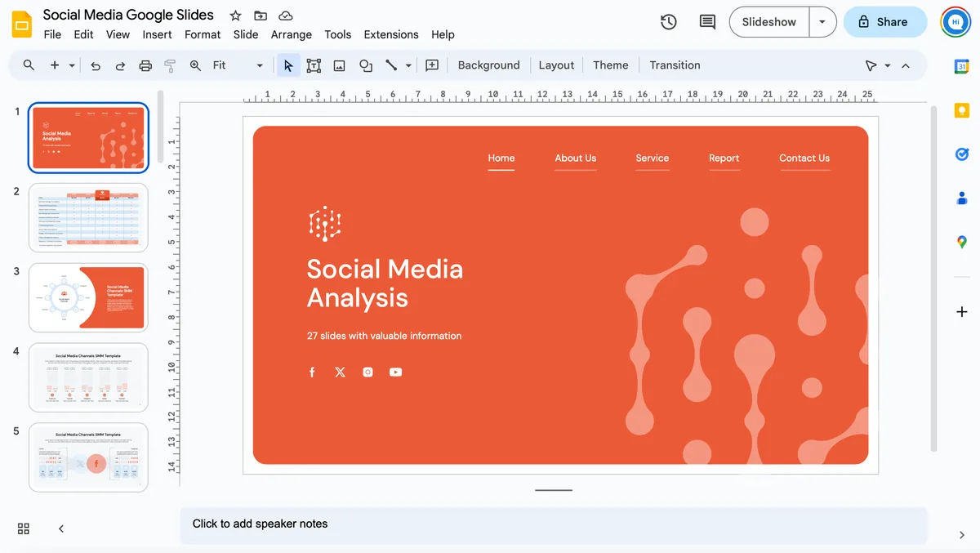This screenshot has height=553, width=980.
Task: Open the Tools menu
Action: tap(337, 34)
